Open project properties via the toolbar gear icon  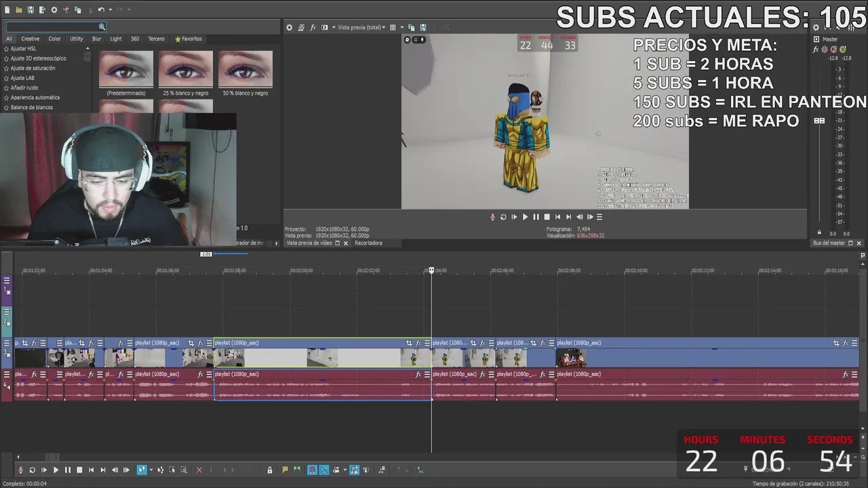[54, 9]
